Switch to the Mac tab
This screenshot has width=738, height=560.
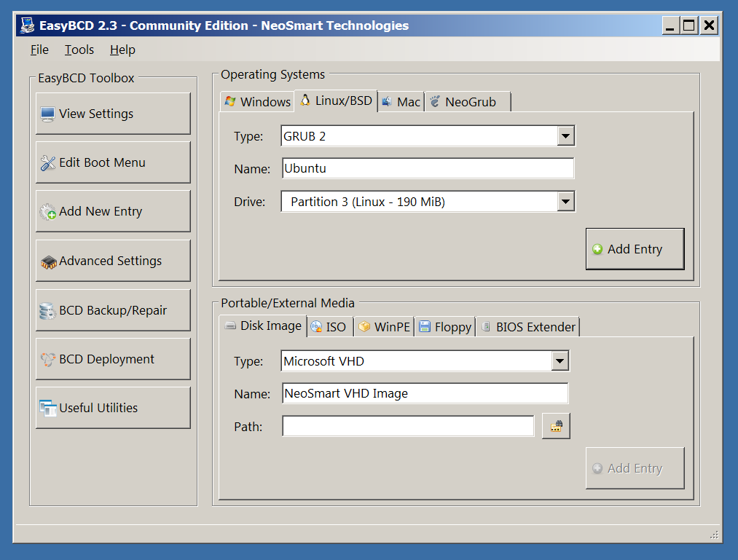[401, 102]
